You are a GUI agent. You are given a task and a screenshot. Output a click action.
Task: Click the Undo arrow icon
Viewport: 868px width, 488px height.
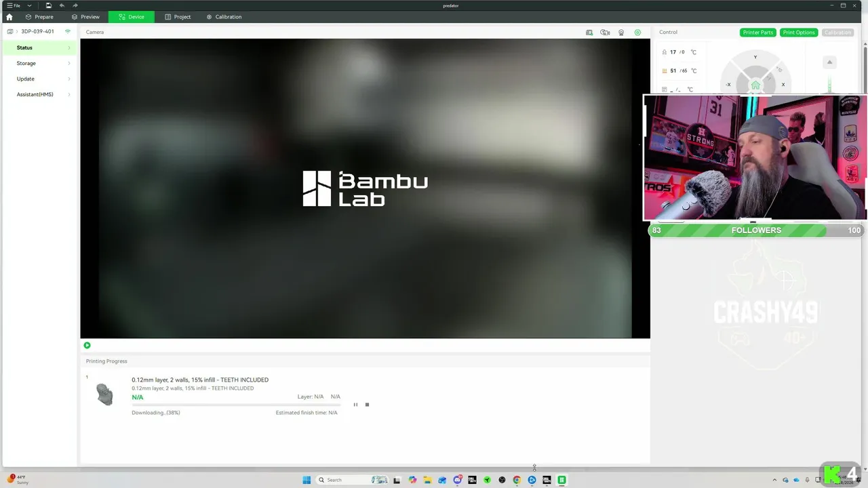pyautogui.click(x=62, y=5)
